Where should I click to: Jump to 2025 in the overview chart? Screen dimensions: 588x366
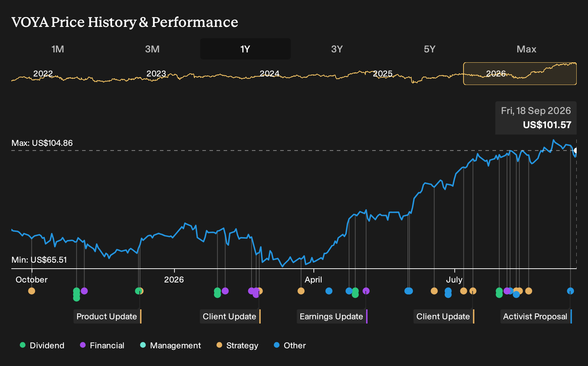383,74
